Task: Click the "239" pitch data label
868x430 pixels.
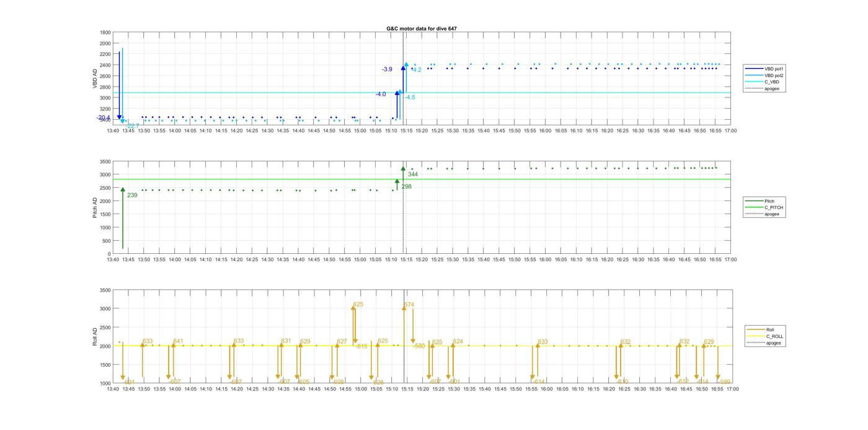Action: (x=132, y=195)
